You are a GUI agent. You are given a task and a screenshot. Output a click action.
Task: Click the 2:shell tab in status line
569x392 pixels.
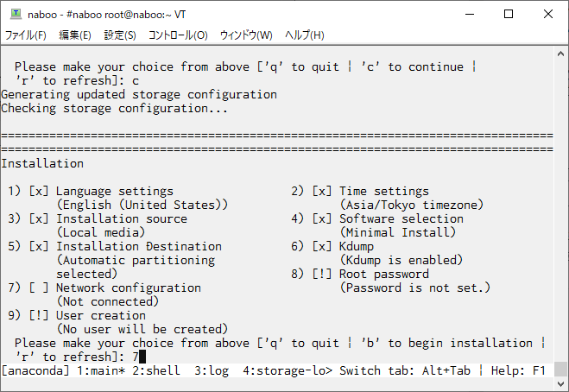[x=156, y=370]
